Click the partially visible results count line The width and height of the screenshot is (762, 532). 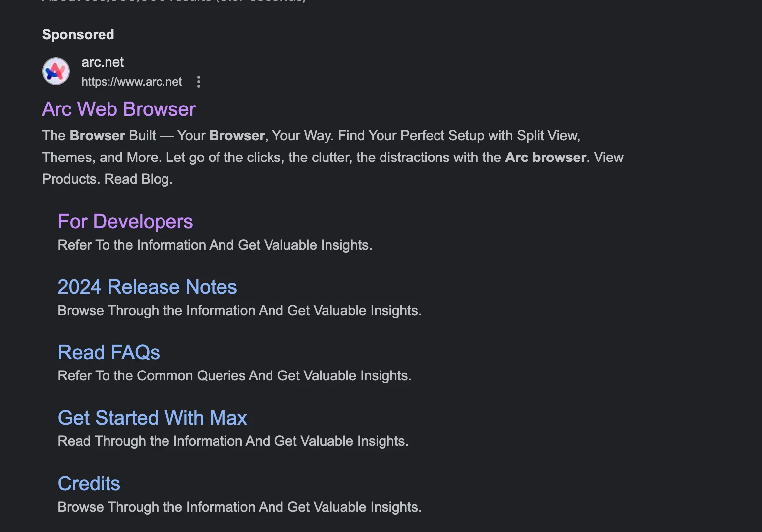click(x=173, y=1)
